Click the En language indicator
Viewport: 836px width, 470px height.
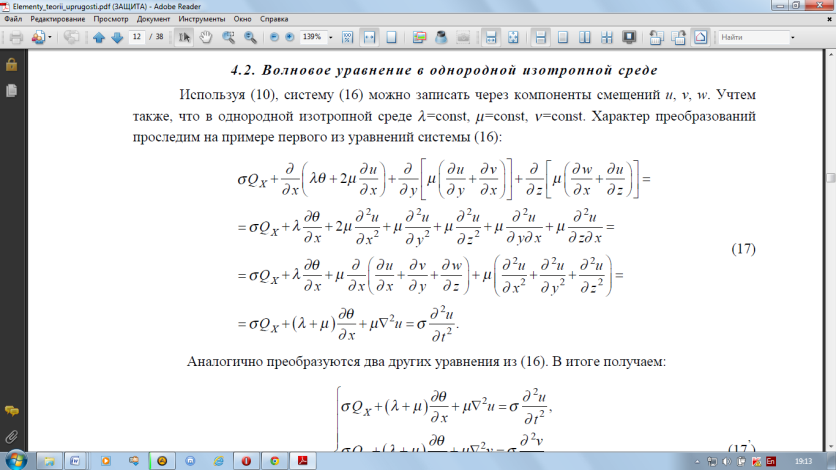(771, 461)
